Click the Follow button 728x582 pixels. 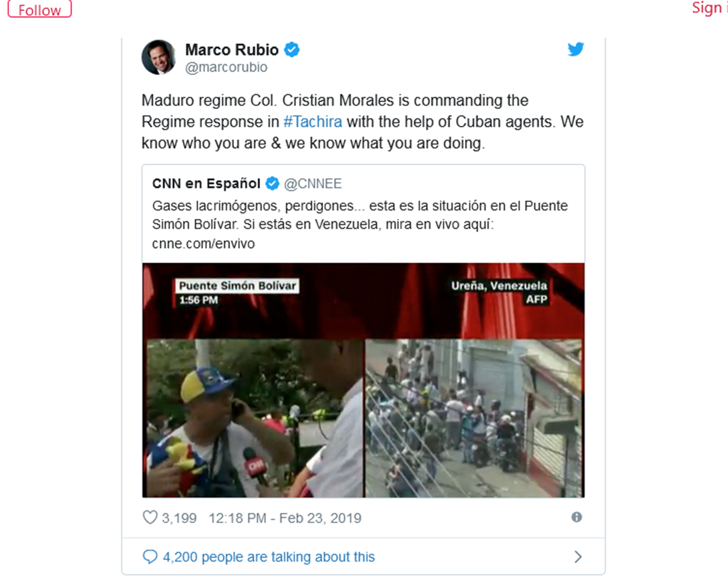40,9
